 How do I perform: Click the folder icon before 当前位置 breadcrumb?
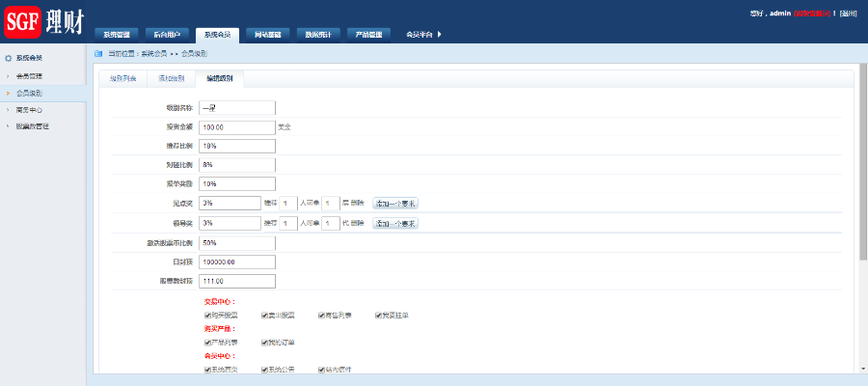[98, 54]
